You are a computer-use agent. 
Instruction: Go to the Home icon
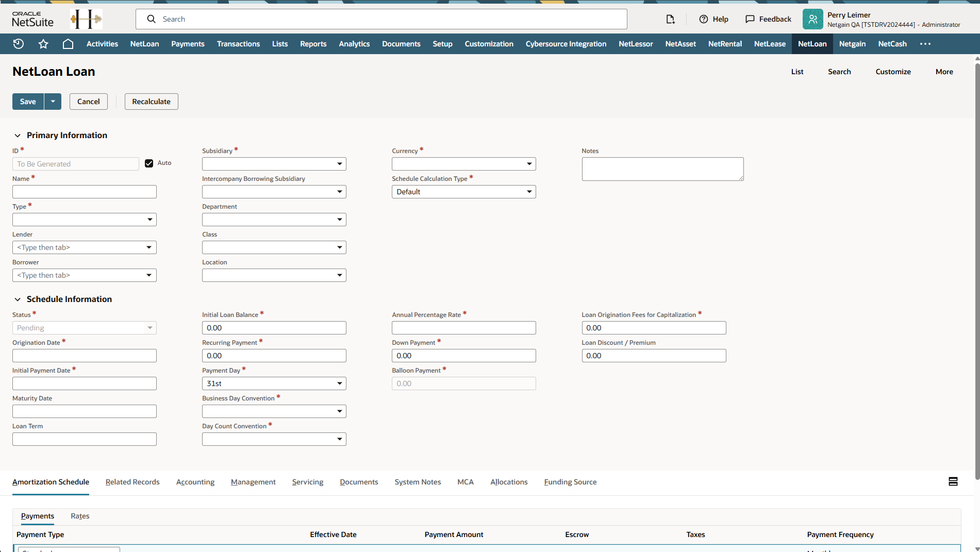(x=68, y=44)
